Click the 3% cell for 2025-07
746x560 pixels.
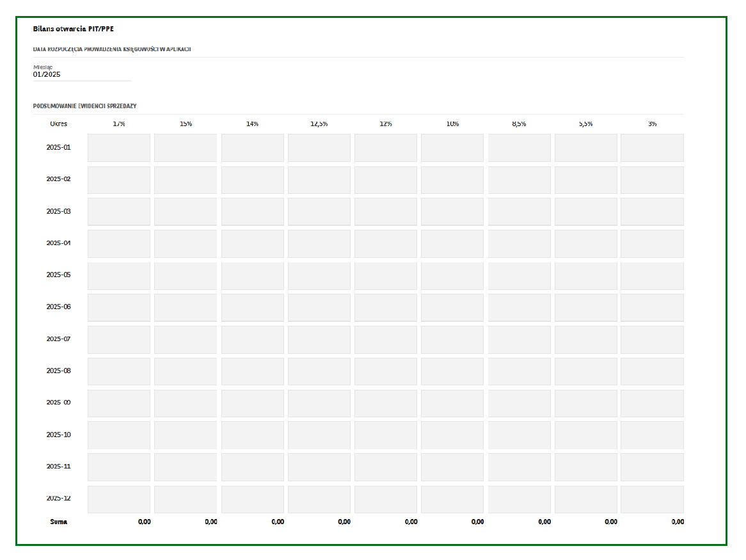(x=653, y=340)
